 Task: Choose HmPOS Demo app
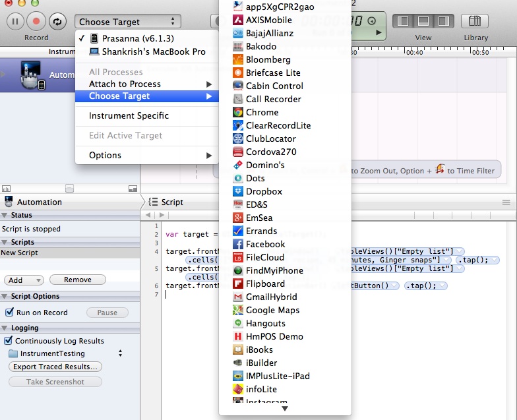coord(285,336)
